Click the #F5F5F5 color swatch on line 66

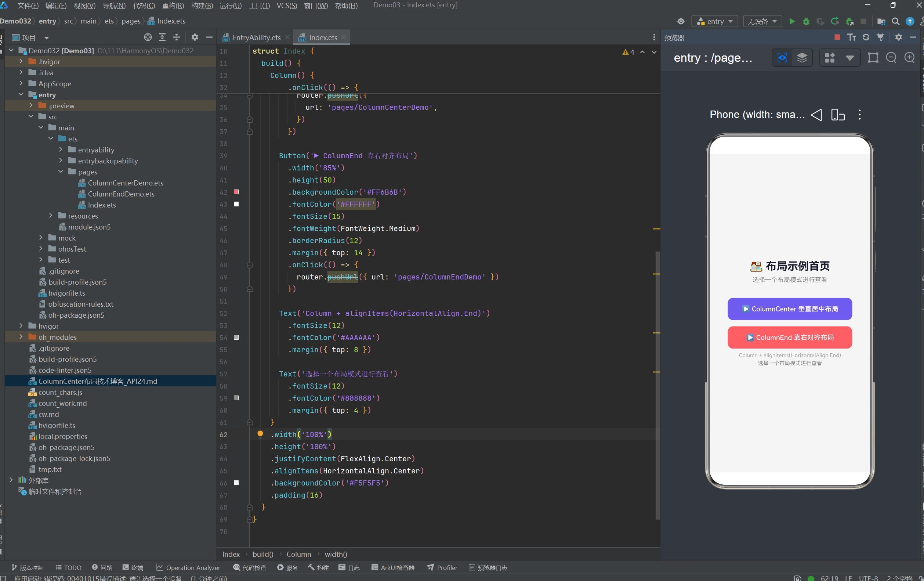[236, 483]
